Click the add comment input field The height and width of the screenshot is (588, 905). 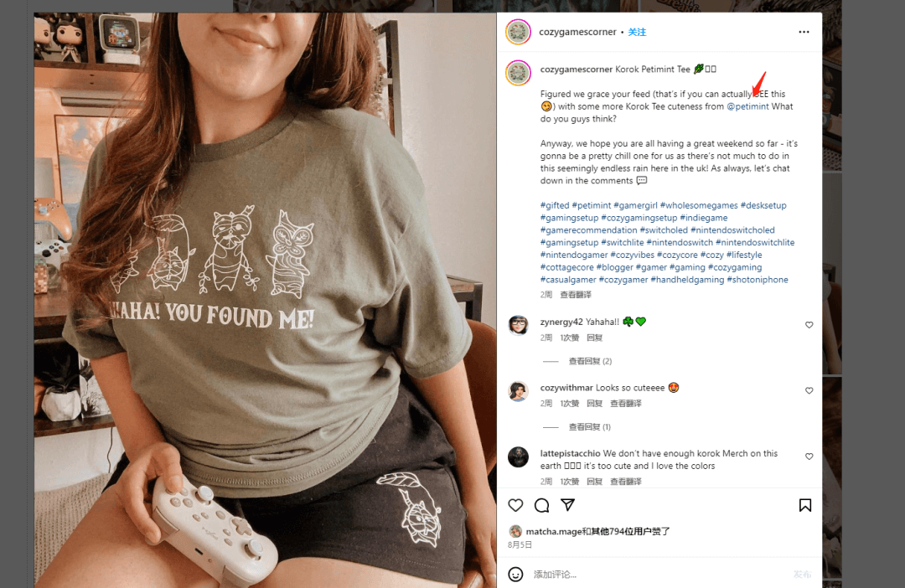(654, 575)
